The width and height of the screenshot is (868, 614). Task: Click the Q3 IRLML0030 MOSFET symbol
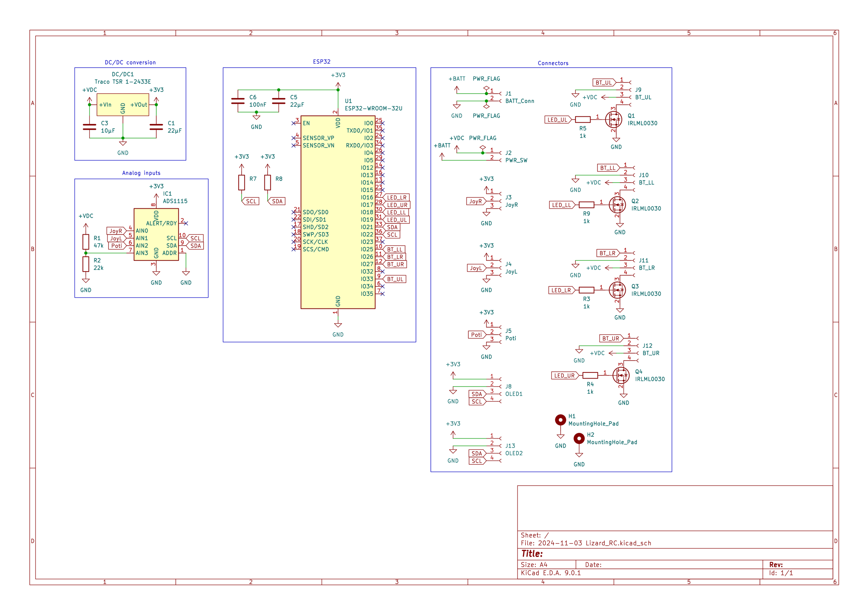coord(617,290)
